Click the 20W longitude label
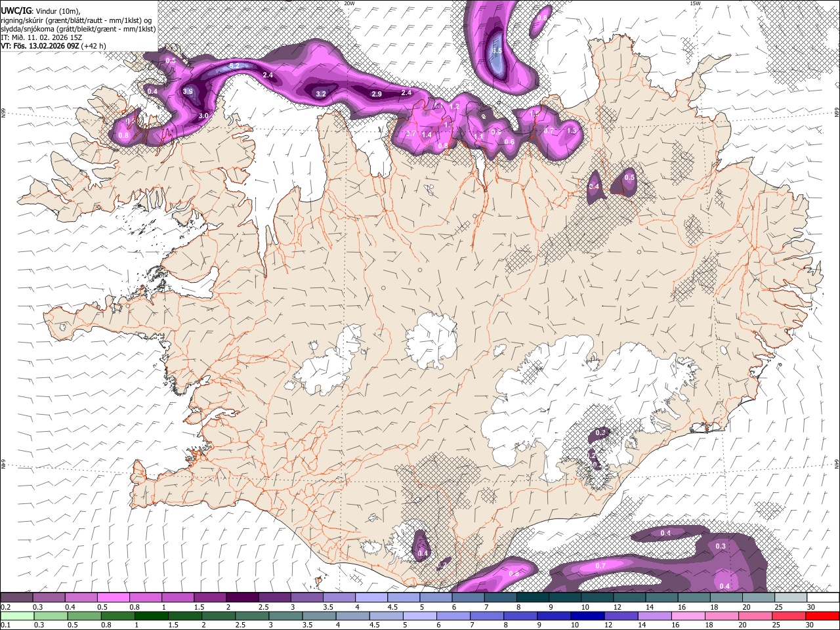This screenshot has width=840, height=630. [x=349, y=3]
